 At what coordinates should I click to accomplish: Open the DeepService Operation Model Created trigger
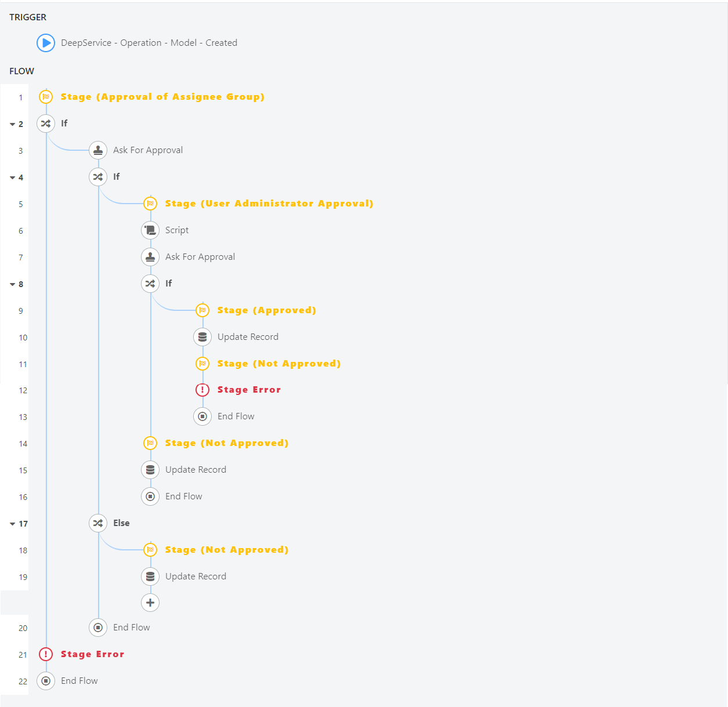point(149,43)
